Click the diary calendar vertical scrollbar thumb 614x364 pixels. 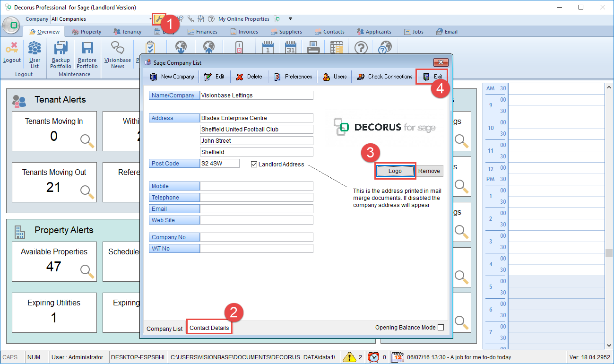click(x=609, y=252)
